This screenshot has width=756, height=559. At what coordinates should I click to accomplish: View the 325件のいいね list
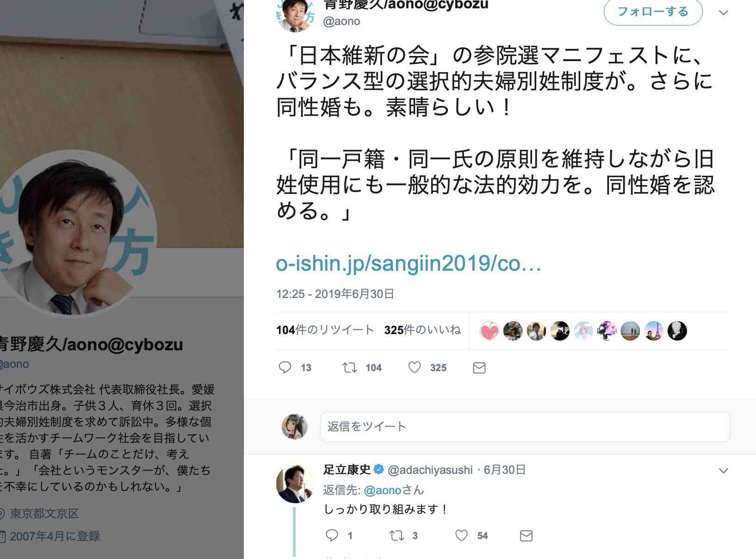click(x=422, y=330)
